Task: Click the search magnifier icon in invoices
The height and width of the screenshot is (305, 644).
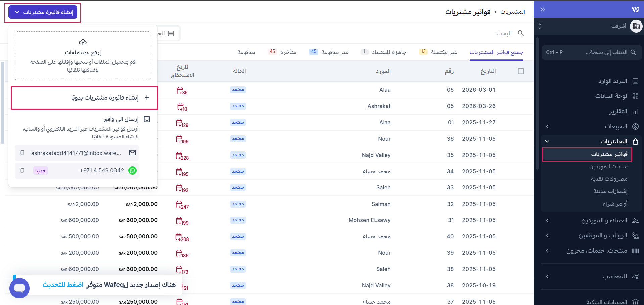Action: pyautogui.click(x=521, y=33)
